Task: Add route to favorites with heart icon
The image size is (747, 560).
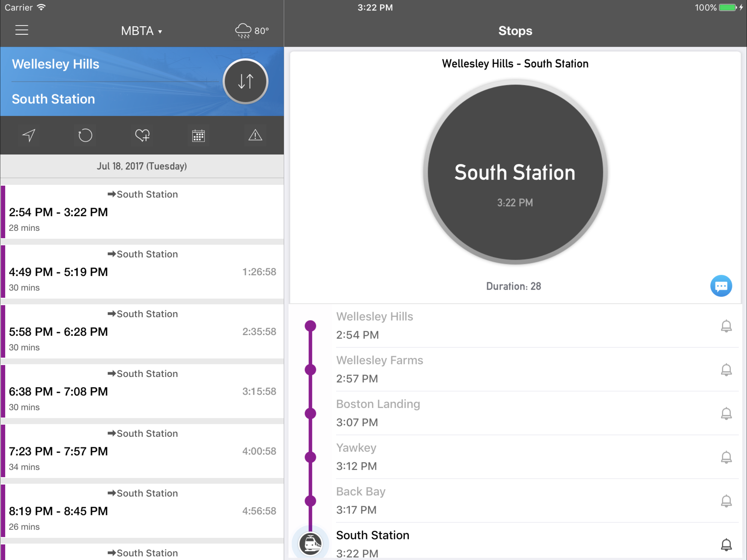Action: click(x=142, y=135)
